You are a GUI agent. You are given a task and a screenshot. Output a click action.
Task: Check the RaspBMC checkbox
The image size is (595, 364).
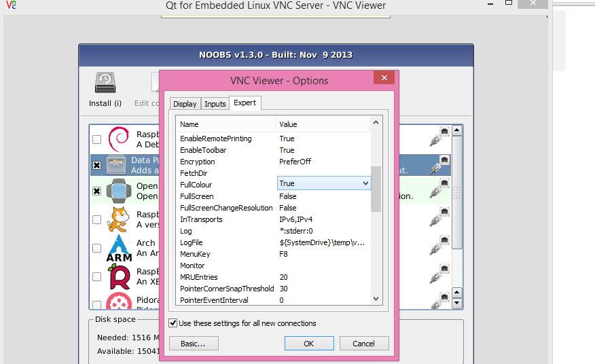click(96, 276)
